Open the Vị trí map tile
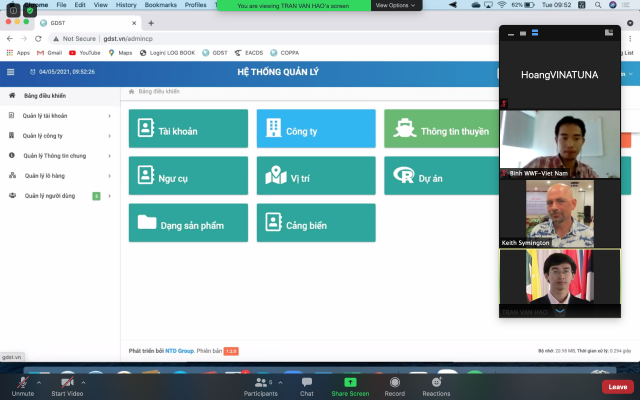 point(316,177)
